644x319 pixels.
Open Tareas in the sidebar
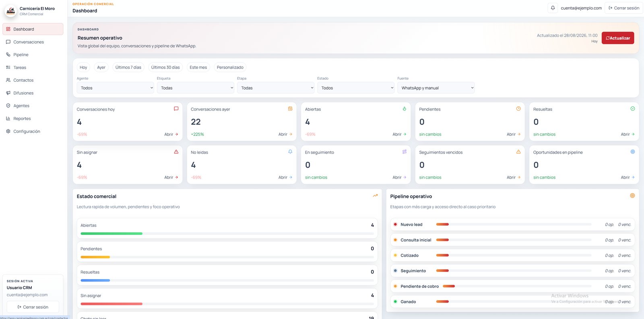[x=33, y=68]
